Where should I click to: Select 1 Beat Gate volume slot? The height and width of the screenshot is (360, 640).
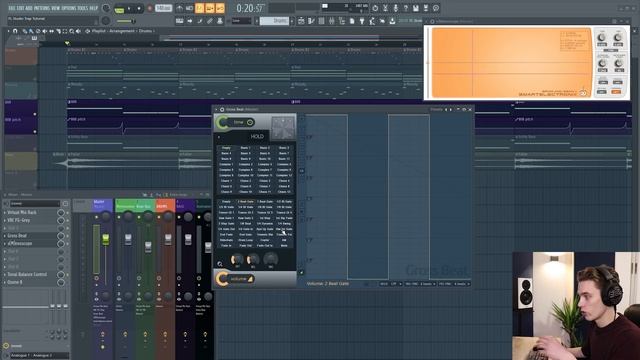click(x=265, y=202)
